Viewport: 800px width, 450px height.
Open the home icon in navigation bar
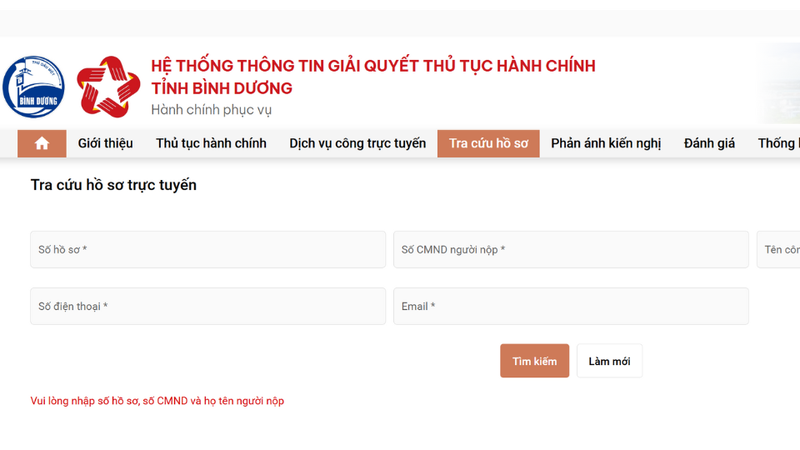coord(42,143)
